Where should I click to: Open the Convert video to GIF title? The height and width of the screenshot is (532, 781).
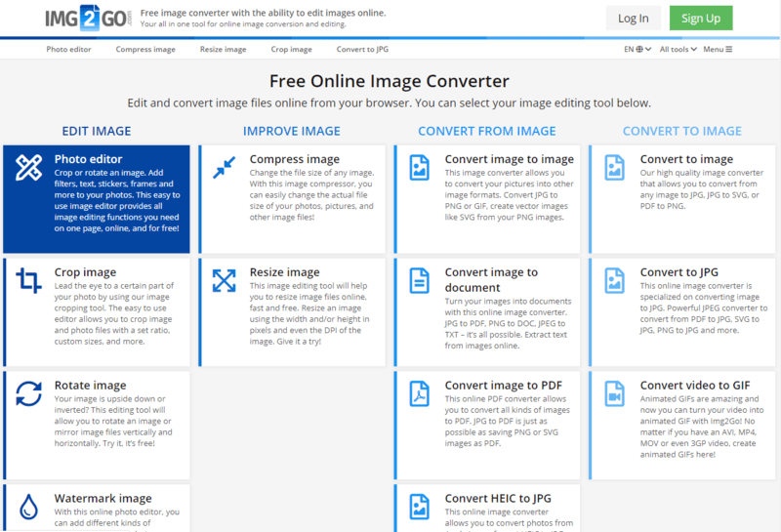(x=695, y=385)
